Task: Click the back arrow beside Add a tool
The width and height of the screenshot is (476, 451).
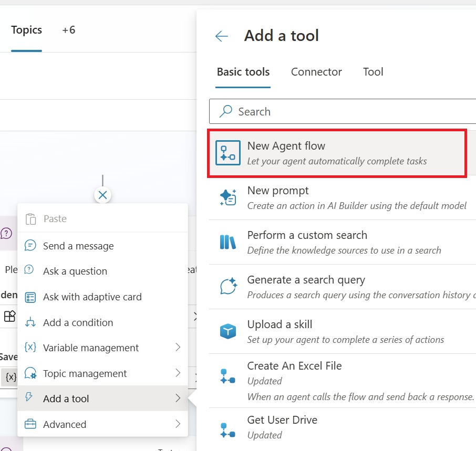Action: (222, 36)
